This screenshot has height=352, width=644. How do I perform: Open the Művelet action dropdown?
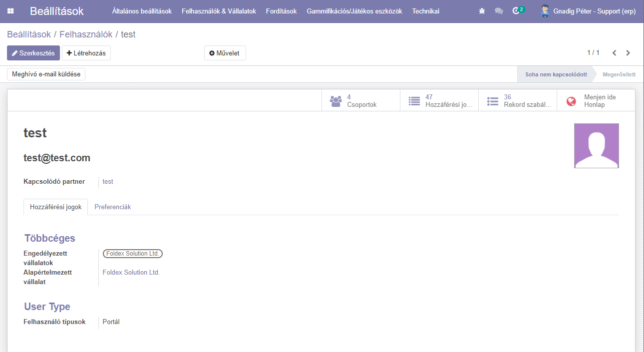tap(225, 53)
